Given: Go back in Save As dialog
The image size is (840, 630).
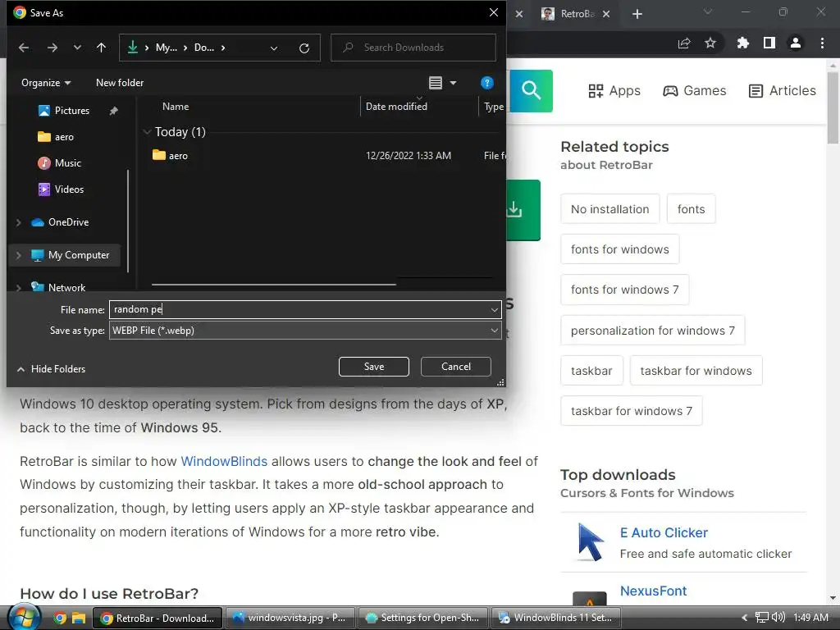Looking at the screenshot, I should click(x=24, y=48).
